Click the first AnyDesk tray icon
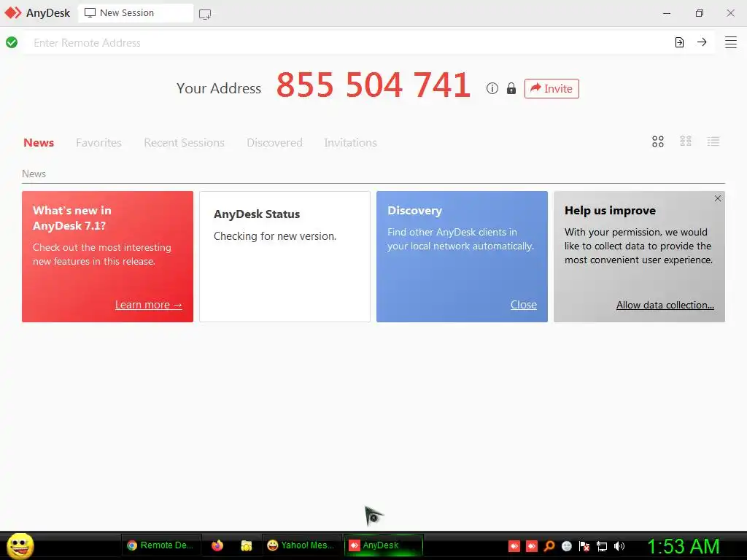This screenshot has height=560, width=747. (x=514, y=546)
